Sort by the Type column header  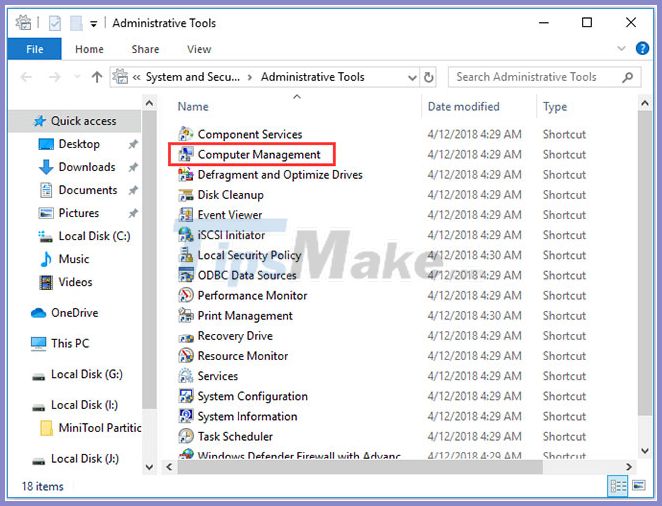point(555,107)
